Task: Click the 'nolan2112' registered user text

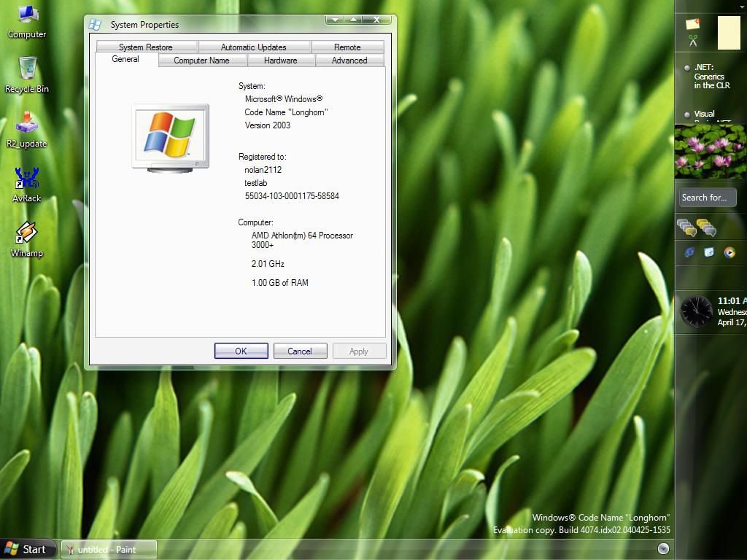Action: tap(263, 169)
